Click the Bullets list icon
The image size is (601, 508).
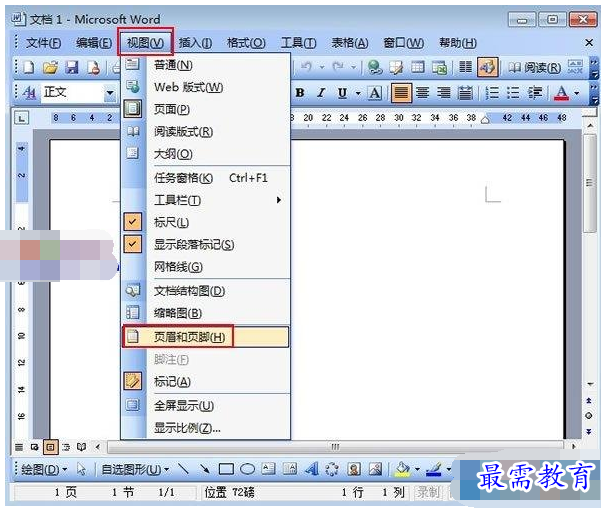(513, 93)
